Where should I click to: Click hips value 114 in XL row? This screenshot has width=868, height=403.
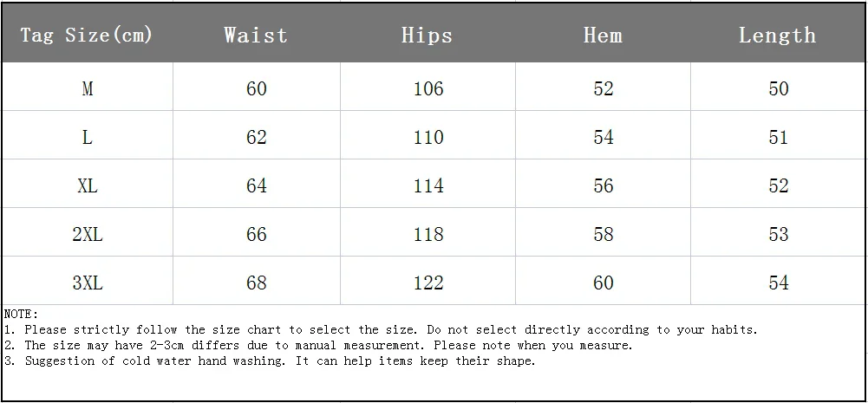(428, 185)
